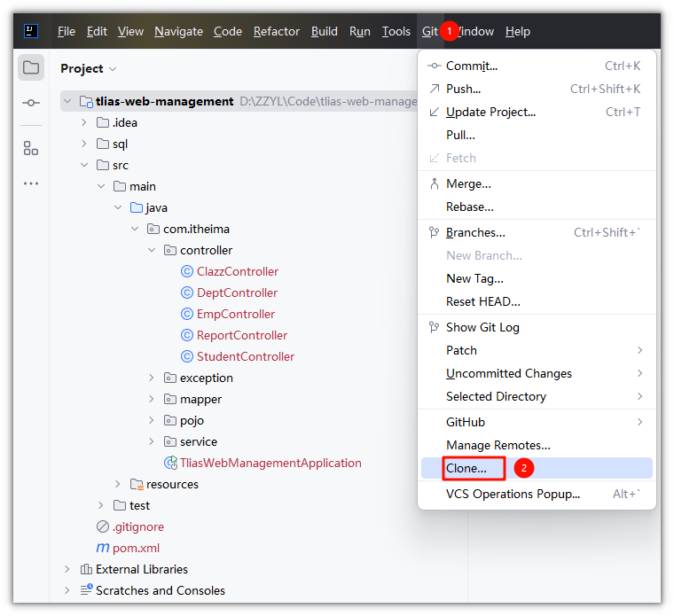
Task: Open the Project view dropdown
Action: point(113,69)
